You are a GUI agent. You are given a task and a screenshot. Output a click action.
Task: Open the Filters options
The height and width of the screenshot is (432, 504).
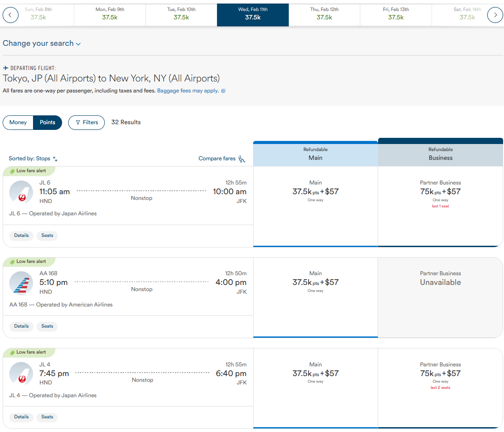coord(86,122)
